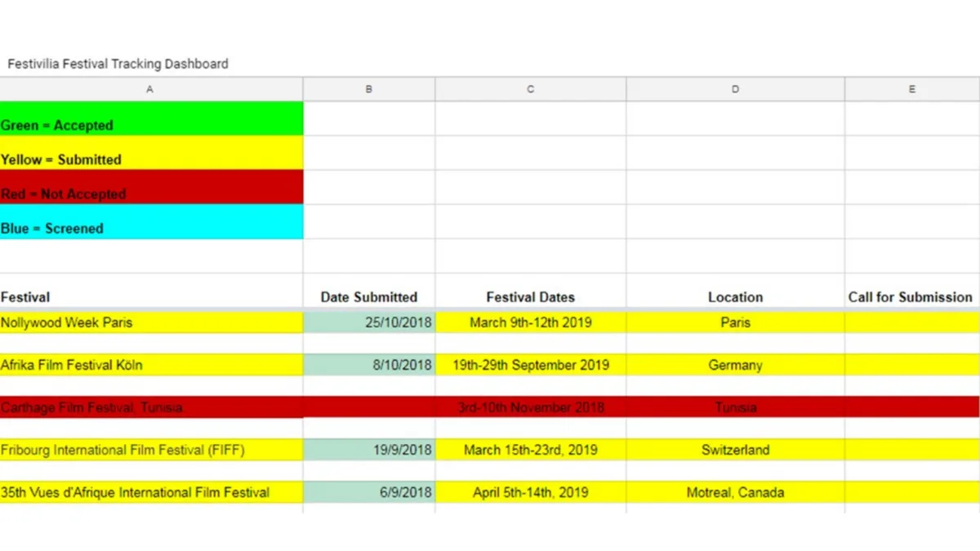Screen dimensions: 980x551
Task: Click the Nollywood Week Paris cell
Action: tap(151, 322)
